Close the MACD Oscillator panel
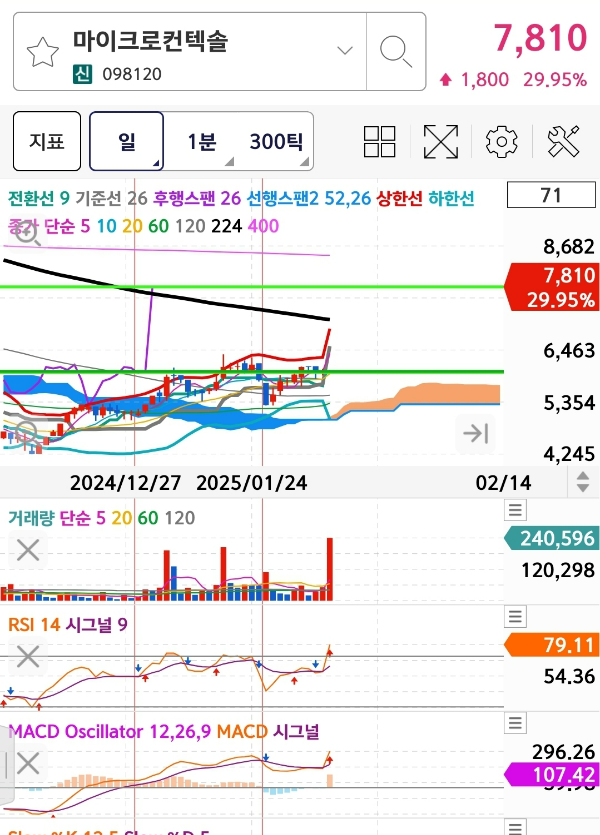The image size is (600, 835). point(28,763)
